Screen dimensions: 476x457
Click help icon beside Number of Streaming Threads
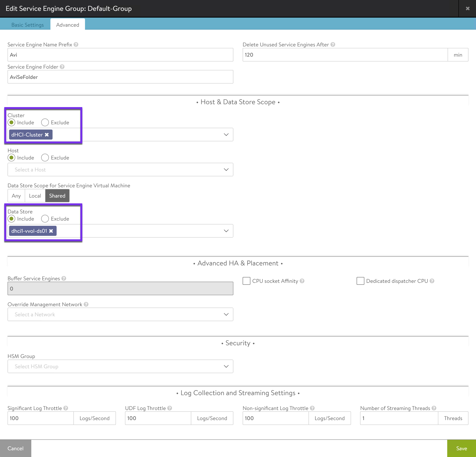pos(434,408)
